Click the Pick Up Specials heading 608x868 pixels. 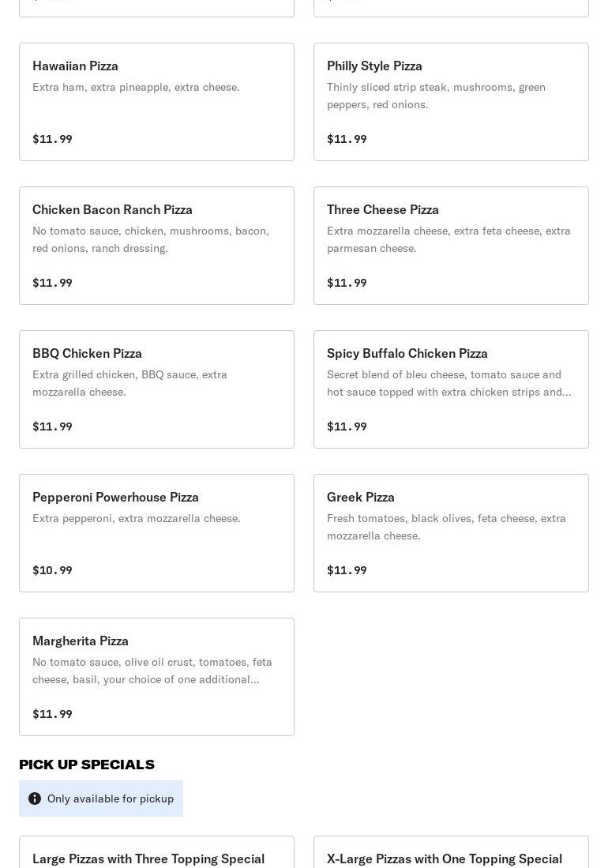click(x=87, y=765)
